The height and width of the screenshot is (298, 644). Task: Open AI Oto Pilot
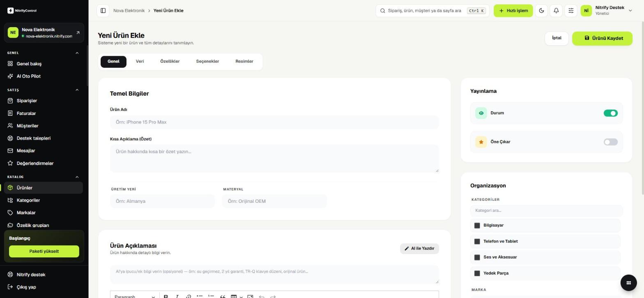pos(44,76)
